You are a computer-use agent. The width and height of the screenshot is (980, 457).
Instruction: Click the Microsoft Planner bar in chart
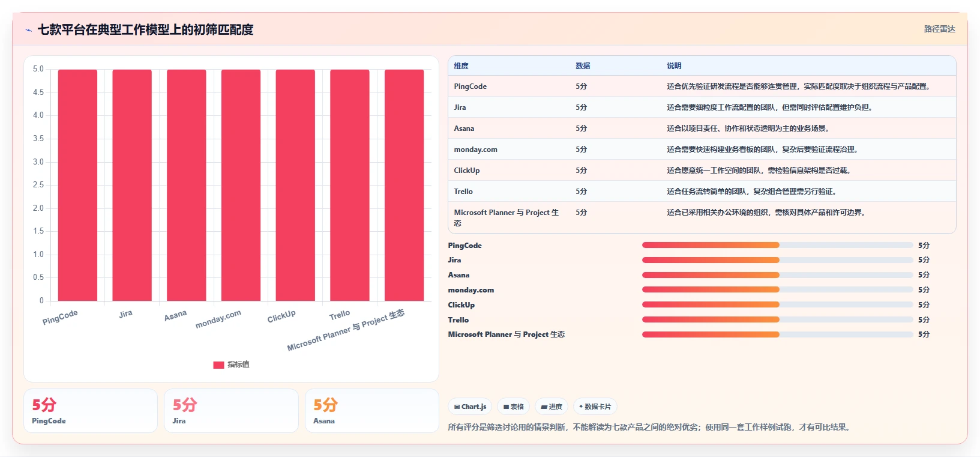(404, 185)
